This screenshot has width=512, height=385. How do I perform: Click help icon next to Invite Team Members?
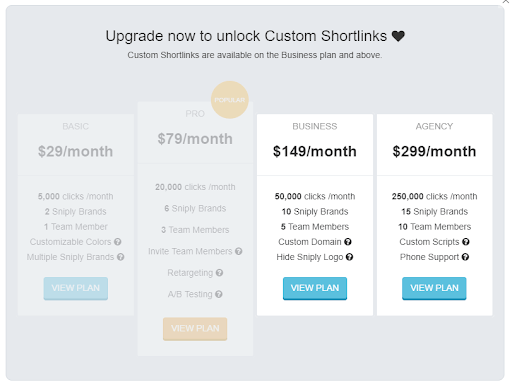[x=238, y=251]
